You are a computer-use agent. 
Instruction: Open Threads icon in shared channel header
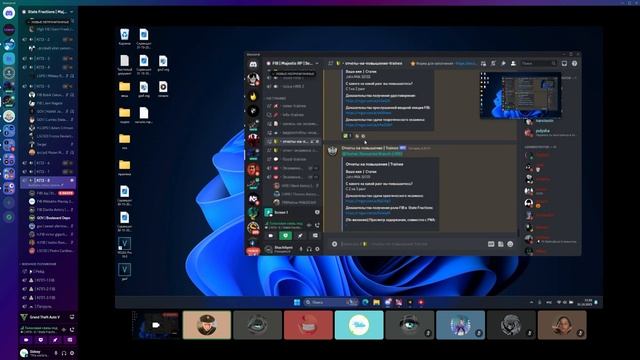(483, 63)
